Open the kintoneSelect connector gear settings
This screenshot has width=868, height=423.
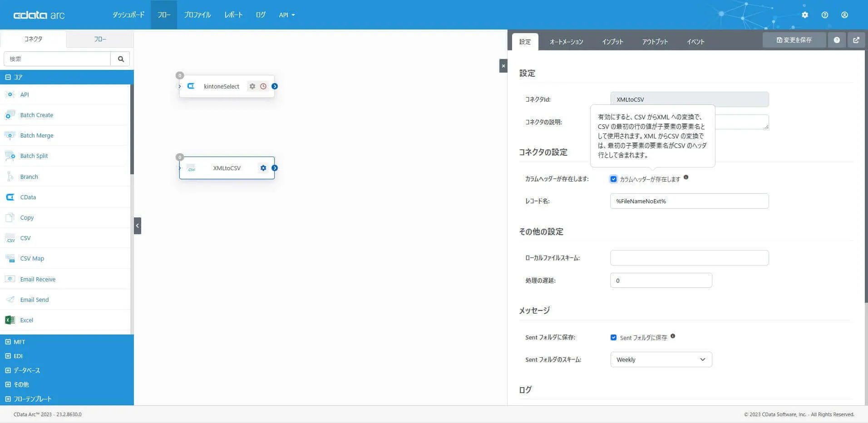click(x=252, y=86)
